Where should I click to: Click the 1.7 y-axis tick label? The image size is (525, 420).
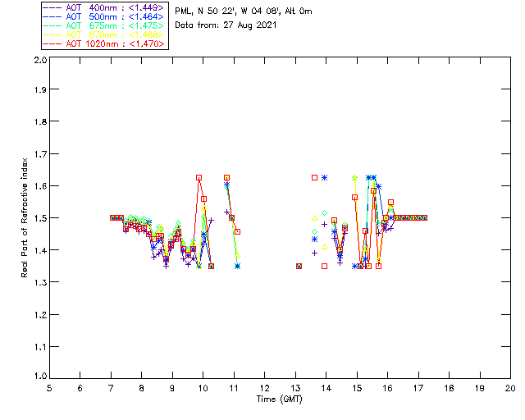[40, 154]
